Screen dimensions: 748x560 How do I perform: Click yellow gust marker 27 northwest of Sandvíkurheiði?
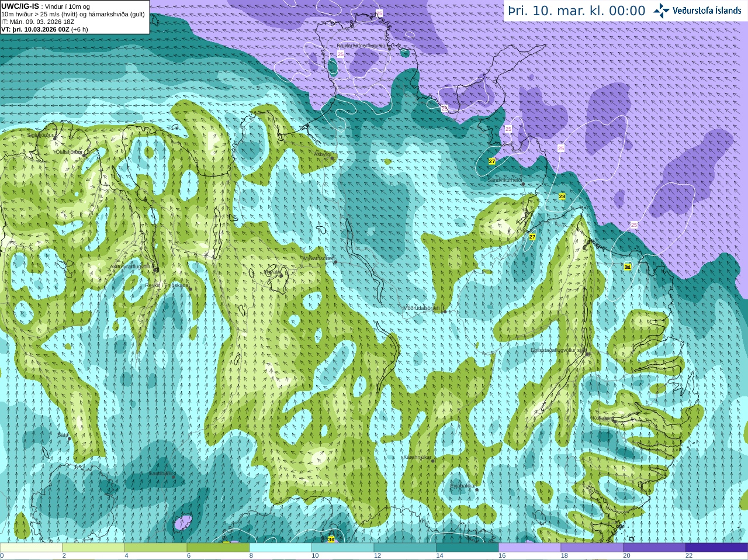click(x=492, y=161)
